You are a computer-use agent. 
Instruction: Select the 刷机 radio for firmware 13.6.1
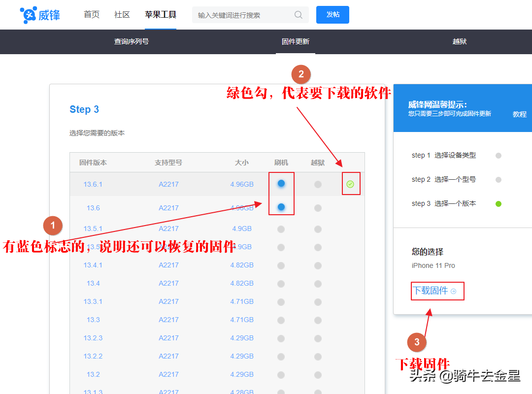pos(281,183)
